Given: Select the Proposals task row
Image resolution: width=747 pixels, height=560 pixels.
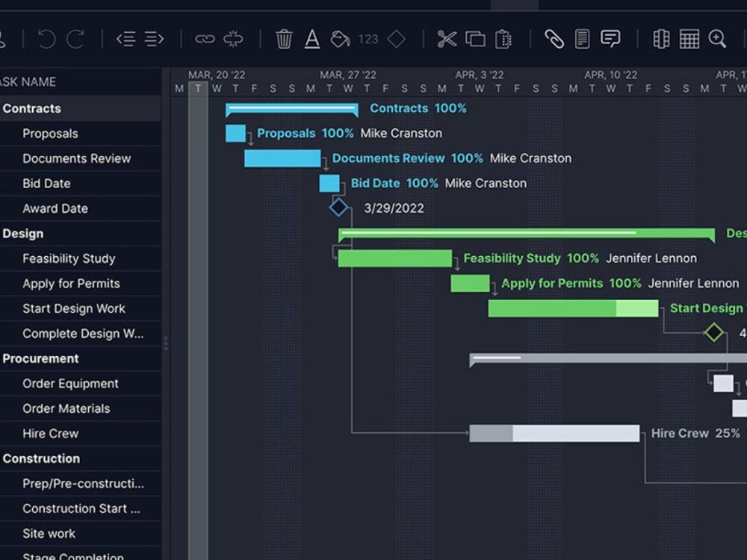Looking at the screenshot, I should coord(80,134).
